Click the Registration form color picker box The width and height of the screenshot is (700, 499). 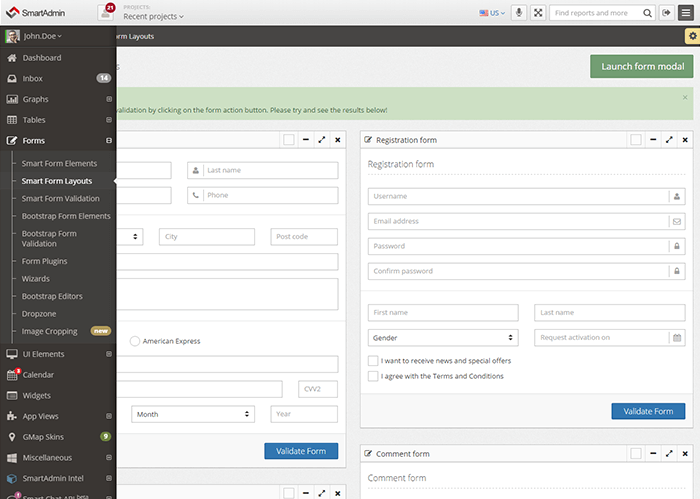tap(635, 140)
